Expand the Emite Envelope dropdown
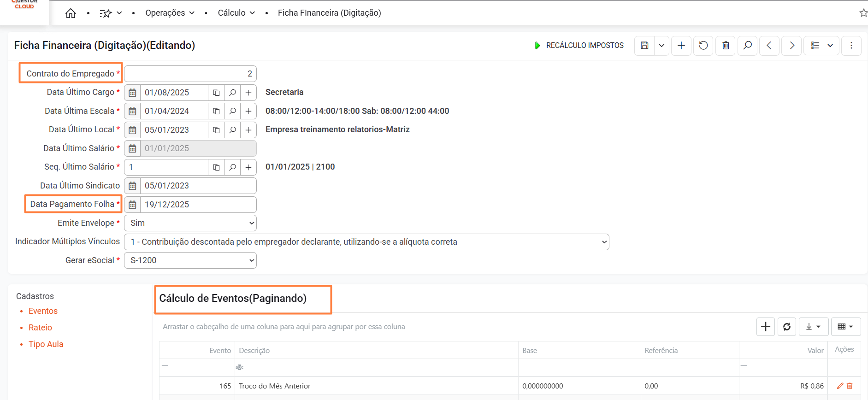The image size is (868, 400). (190, 223)
